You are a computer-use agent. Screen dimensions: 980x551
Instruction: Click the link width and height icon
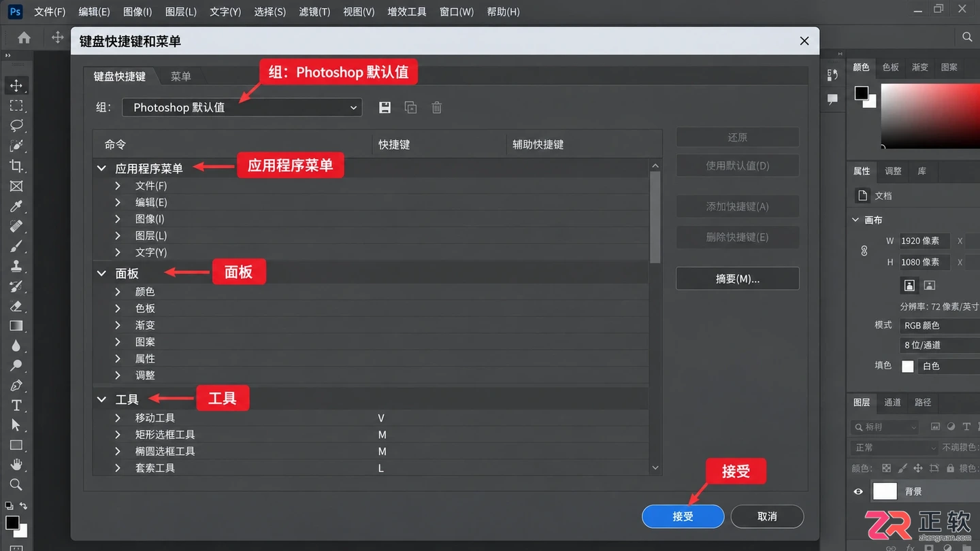click(x=864, y=251)
